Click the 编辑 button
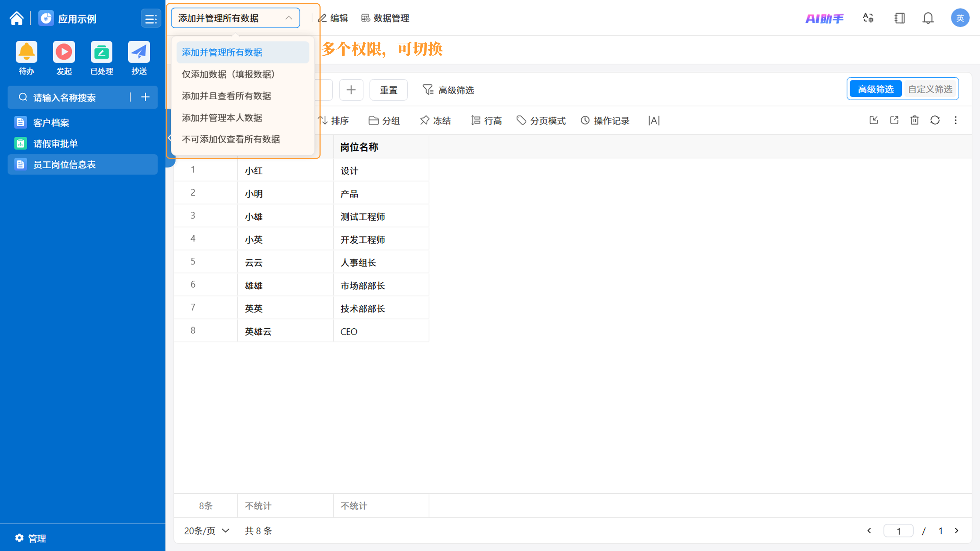The width and height of the screenshot is (980, 551). (x=333, y=18)
